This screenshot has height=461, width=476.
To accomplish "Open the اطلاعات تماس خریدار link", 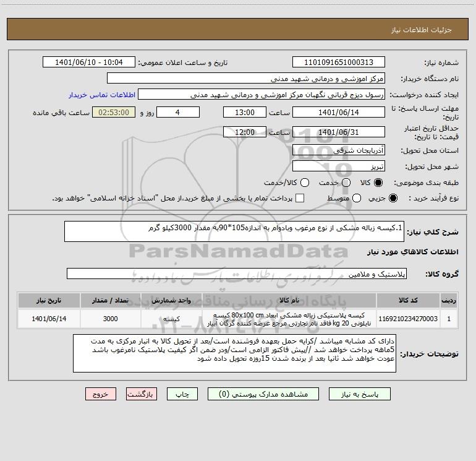I will coord(102,95).
